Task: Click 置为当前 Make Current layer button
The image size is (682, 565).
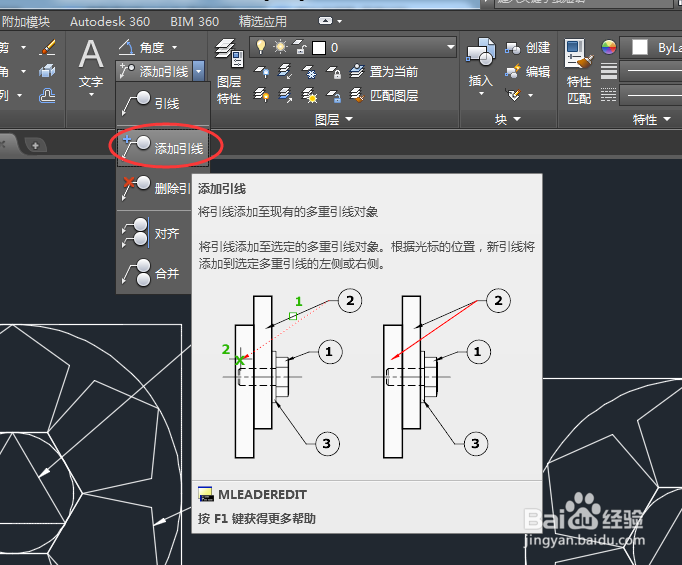Action: [384, 71]
